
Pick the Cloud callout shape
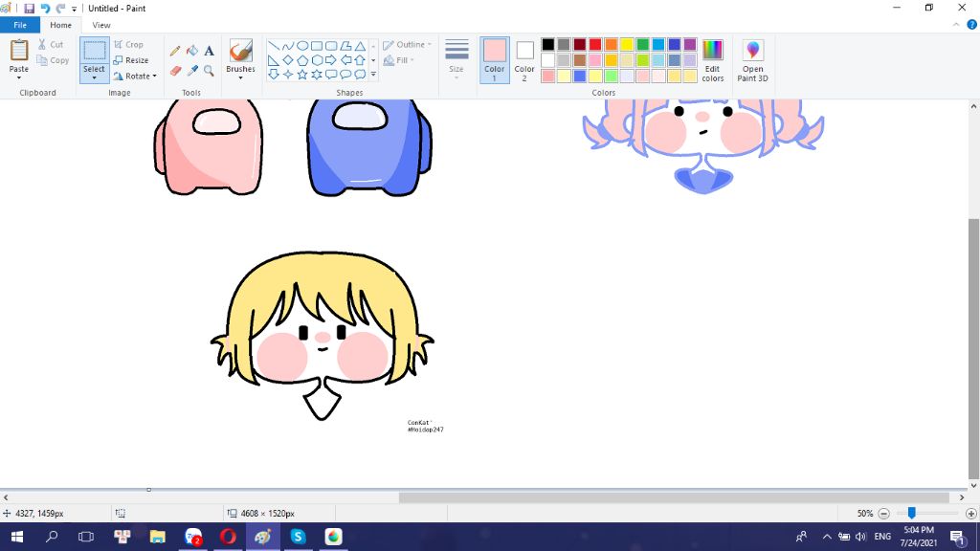pos(360,75)
